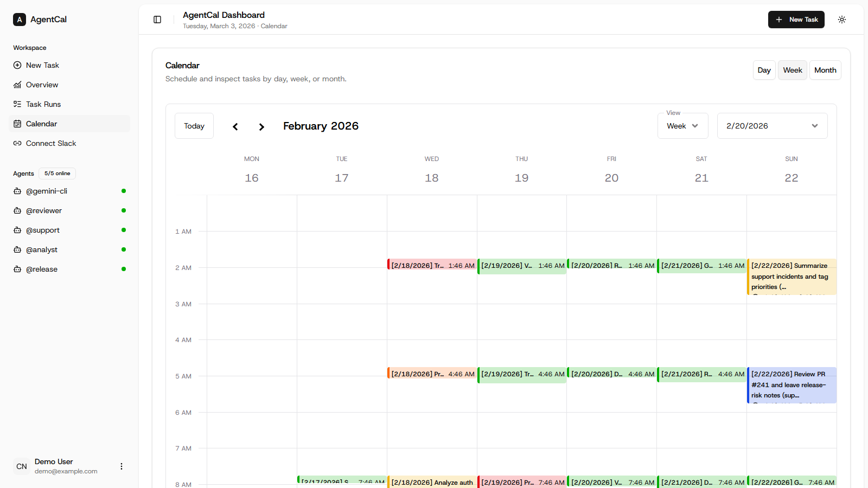Click the New Task plus-circle icon in sidebar

[17, 65]
